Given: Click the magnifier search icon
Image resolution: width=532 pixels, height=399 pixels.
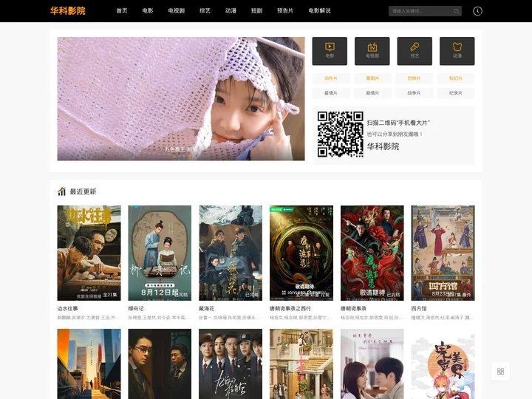Looking at the screenshot, I should [457, 11].
